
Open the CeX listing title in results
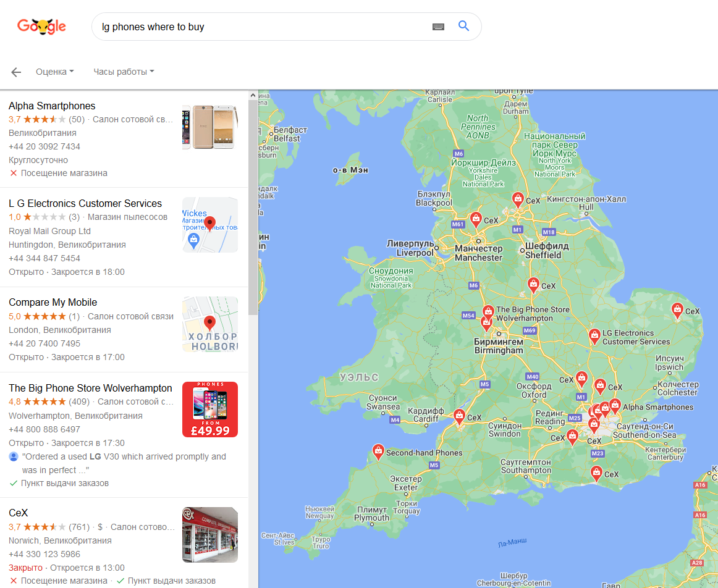click(x=19, y=513)
